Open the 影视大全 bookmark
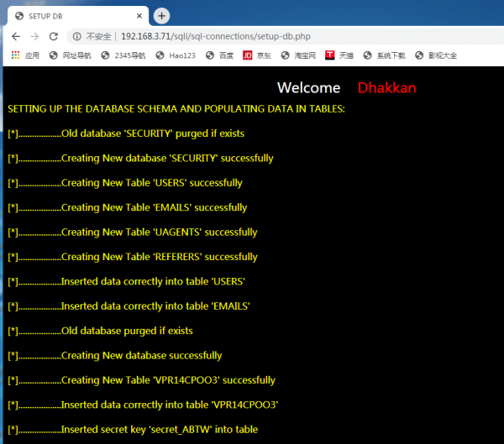This screenshot has width=504, height=444. (436, 55)
